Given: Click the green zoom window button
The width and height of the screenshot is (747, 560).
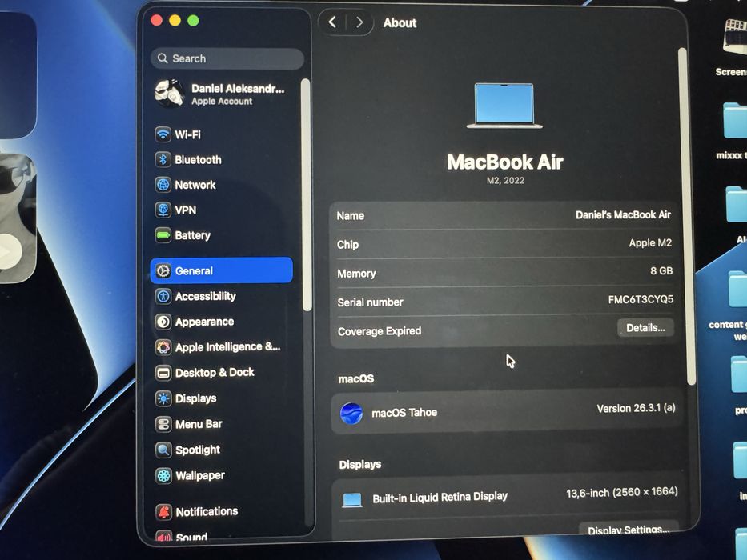Looking at the screenshot, I should 193,21.
